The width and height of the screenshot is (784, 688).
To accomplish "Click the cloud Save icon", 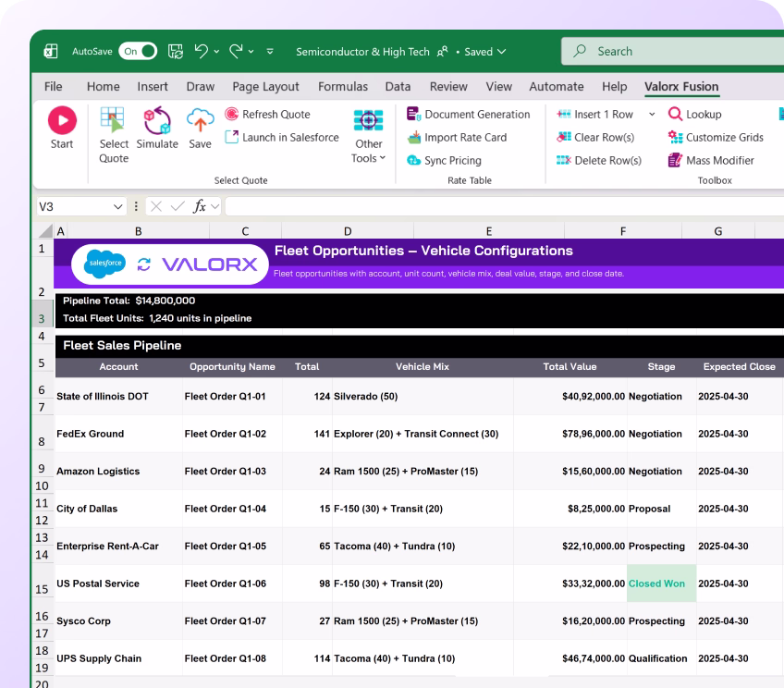I will (200, 120).
